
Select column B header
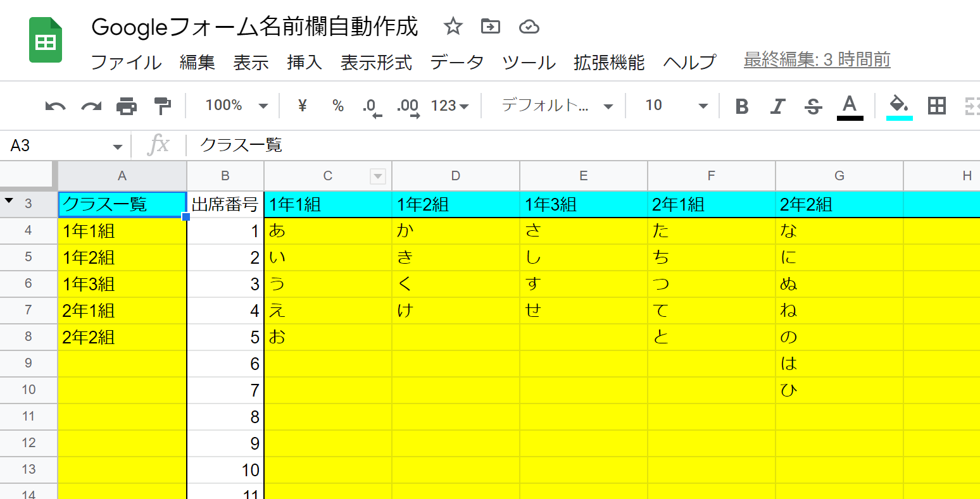[x=225, y=176]
